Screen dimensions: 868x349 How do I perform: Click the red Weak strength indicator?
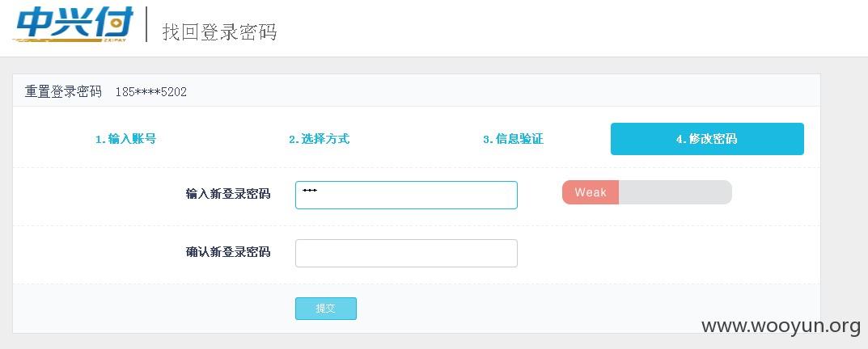tap(590, 192)
